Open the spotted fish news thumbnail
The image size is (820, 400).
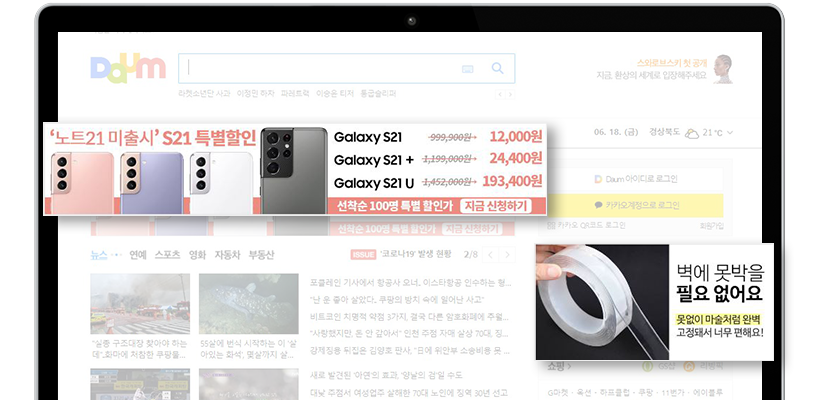click(248, 304)
